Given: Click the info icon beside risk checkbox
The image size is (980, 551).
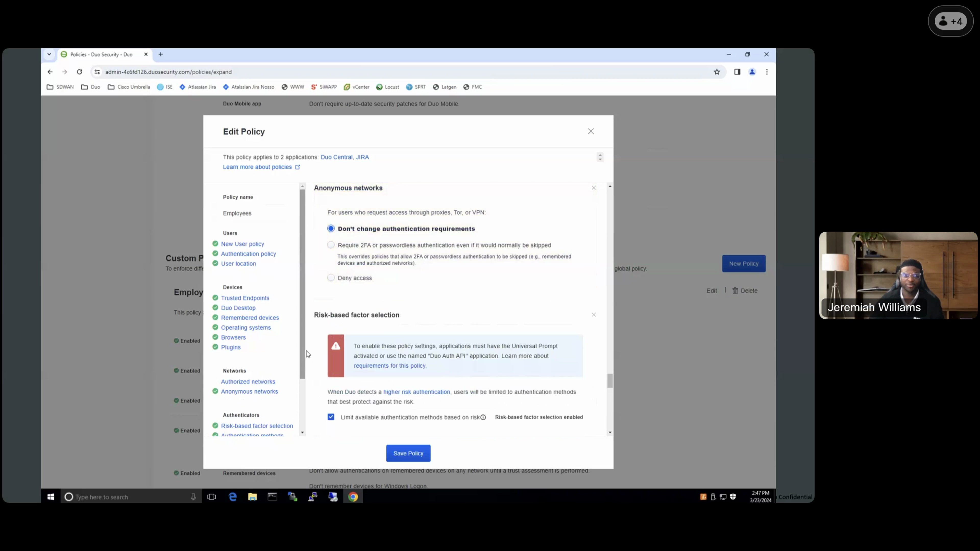Looking at the screenshot, I should 483,417.
